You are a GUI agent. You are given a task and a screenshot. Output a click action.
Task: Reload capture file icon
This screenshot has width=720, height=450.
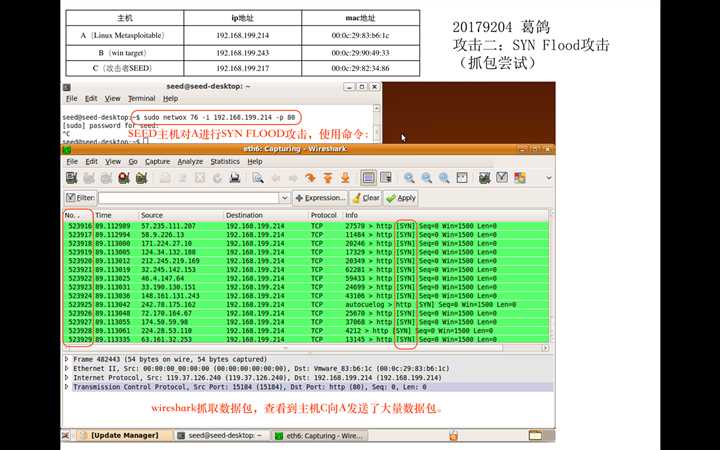(x=217, y=178)
